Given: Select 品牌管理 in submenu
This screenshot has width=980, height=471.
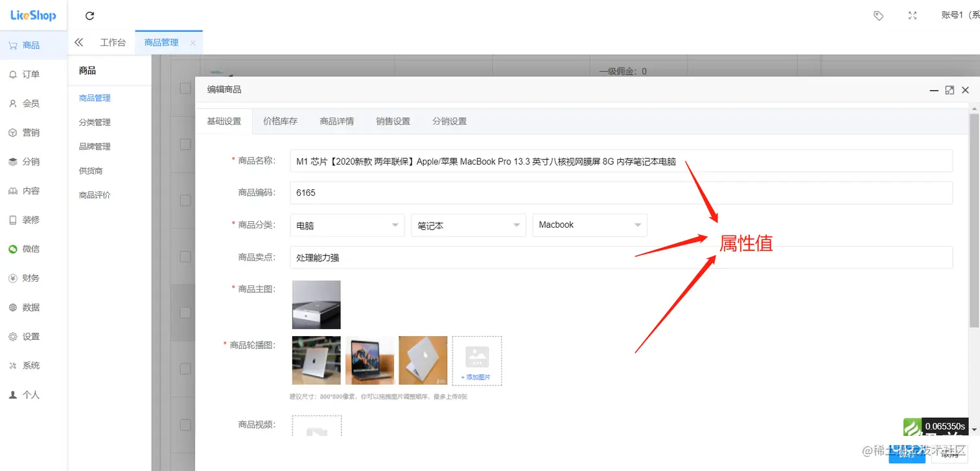Looking at the screenshot, I should tap(95, 147).
